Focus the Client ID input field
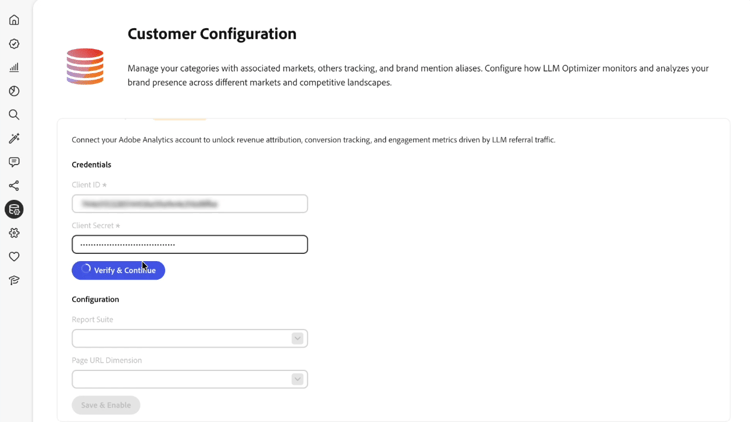The height and width of the screenshot is (422, 750). (189, 204)
